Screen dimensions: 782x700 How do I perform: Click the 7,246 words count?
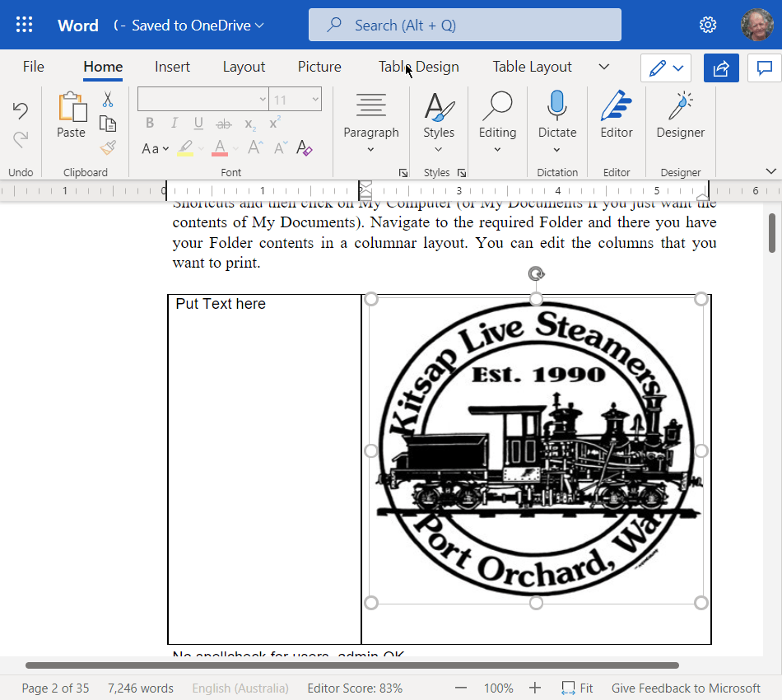[141, 688]
